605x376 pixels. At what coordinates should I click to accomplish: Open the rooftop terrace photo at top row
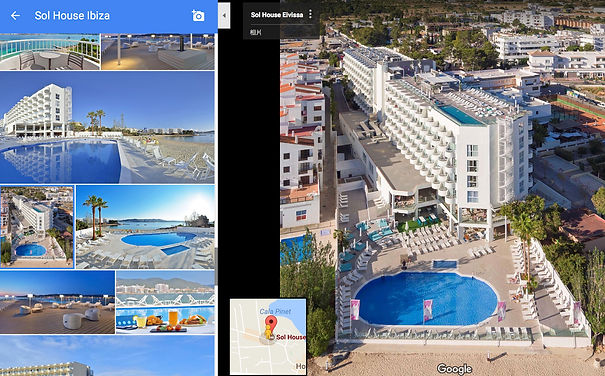[x=158, y=52]
